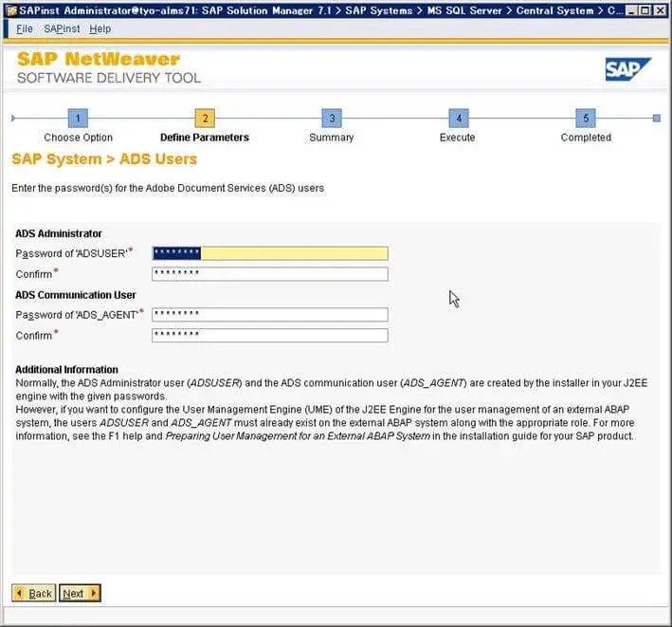Click the "Password of 'ADS_AGENT'" label
Viewport: 672px width, 627px height.
point(77,314)
